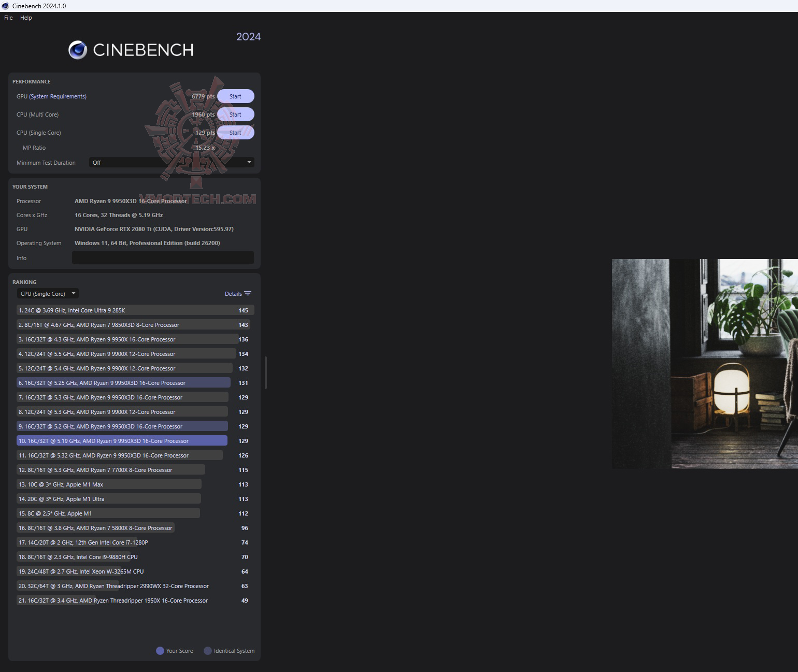The width and height of the screenshot is (798, 672).
Task: Click the 16 Cores, 32 Threads value
Action: (x=119, y=215)
